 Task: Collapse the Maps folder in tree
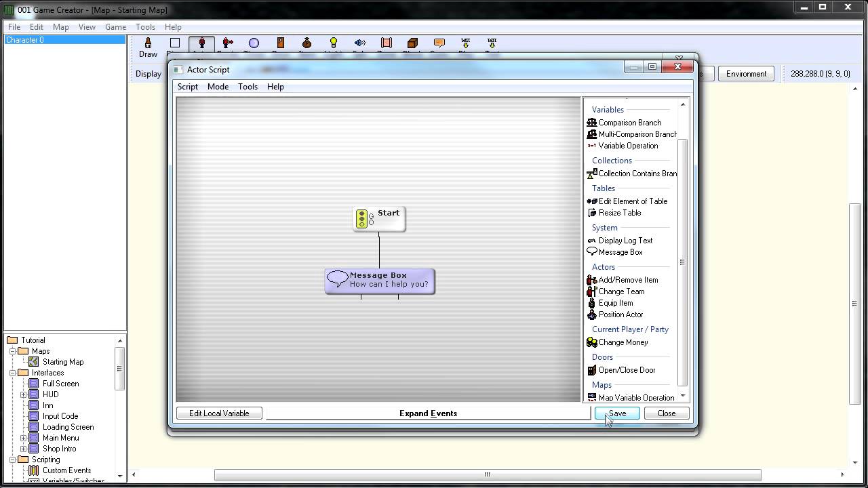pos(12,351)
